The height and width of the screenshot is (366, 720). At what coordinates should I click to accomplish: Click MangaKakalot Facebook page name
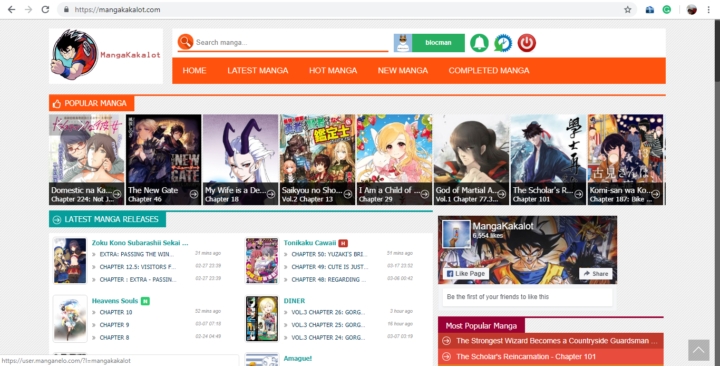503,226
